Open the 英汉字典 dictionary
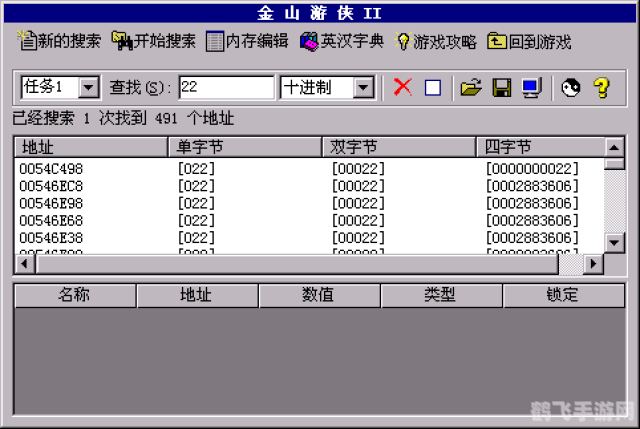Screen dimensions: 640x429 [x=342, y=41]
